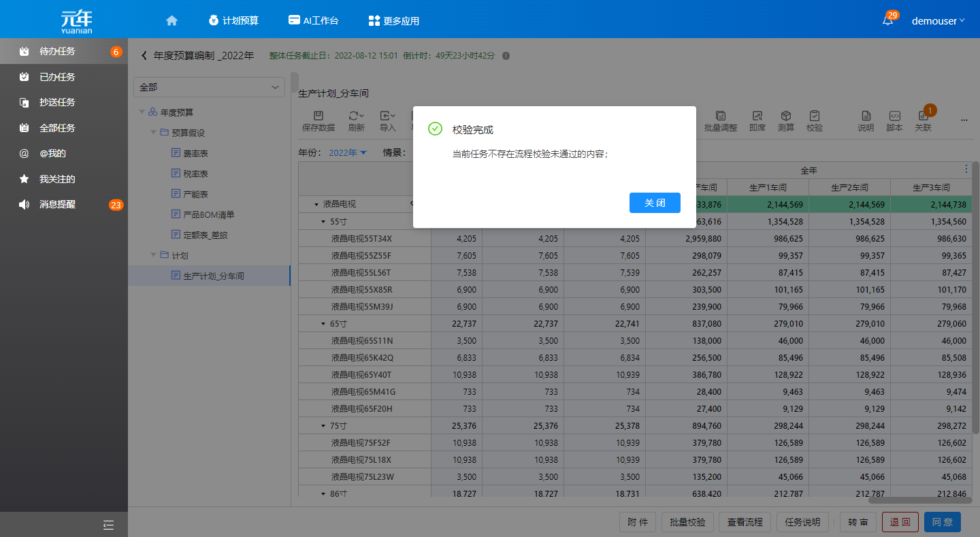Click the 说明 description document icon
Screen dimensions: 980x537
866,116
